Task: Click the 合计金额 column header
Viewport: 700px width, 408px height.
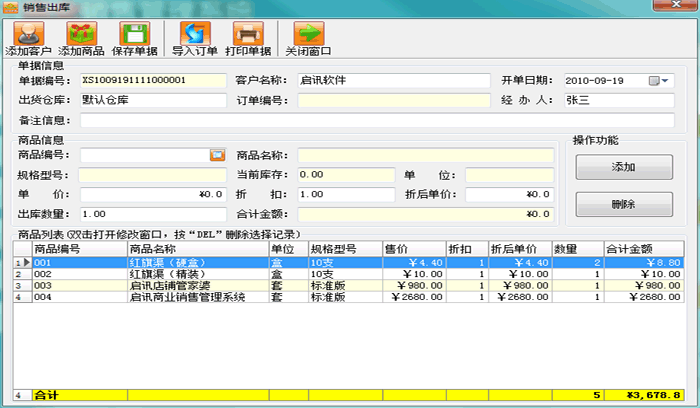Action: pos(630,249)
